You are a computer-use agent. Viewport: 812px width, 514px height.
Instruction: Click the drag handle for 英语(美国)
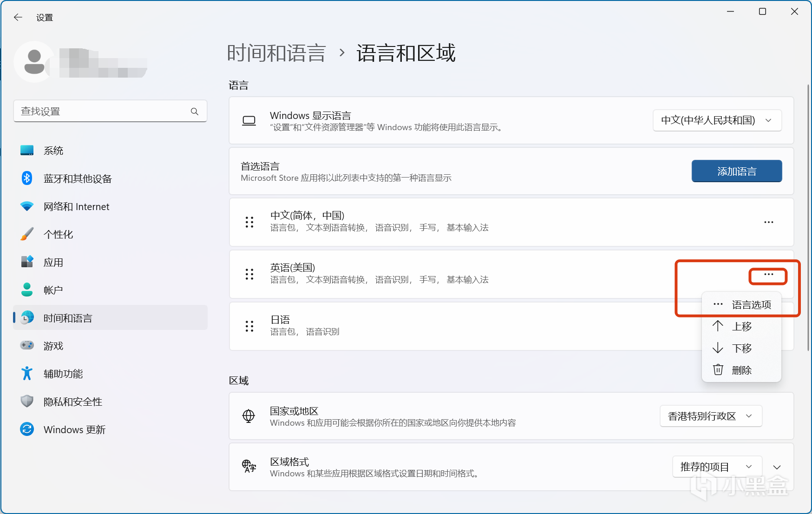coord(249,274)
